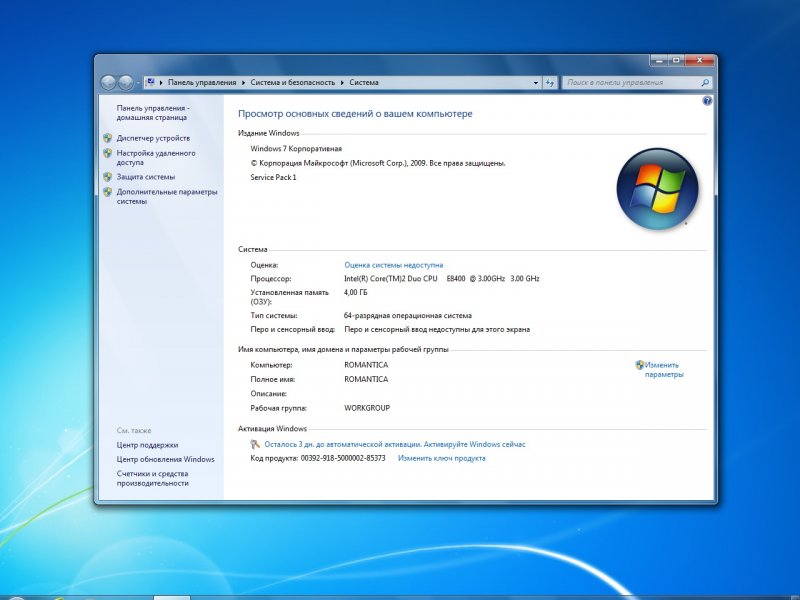Open Диспетчер устройств link
Screen dimensions: 800x600
pyautogui.click(x=153, y=138)
